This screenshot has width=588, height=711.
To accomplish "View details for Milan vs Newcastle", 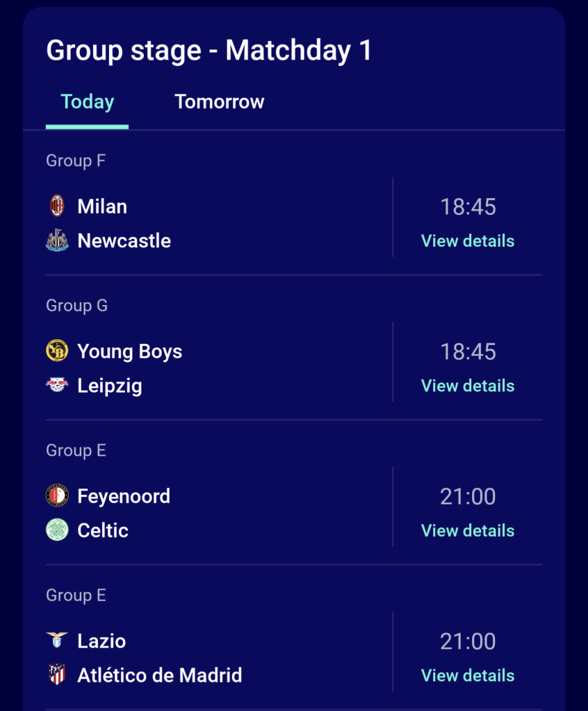I will pyautogui.click(x=468, y=241).
